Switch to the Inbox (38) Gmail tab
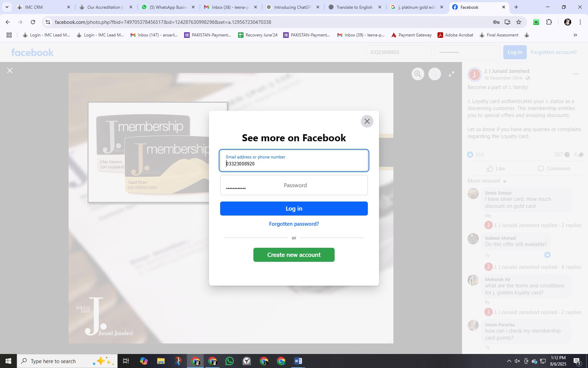 coord(230,7)
